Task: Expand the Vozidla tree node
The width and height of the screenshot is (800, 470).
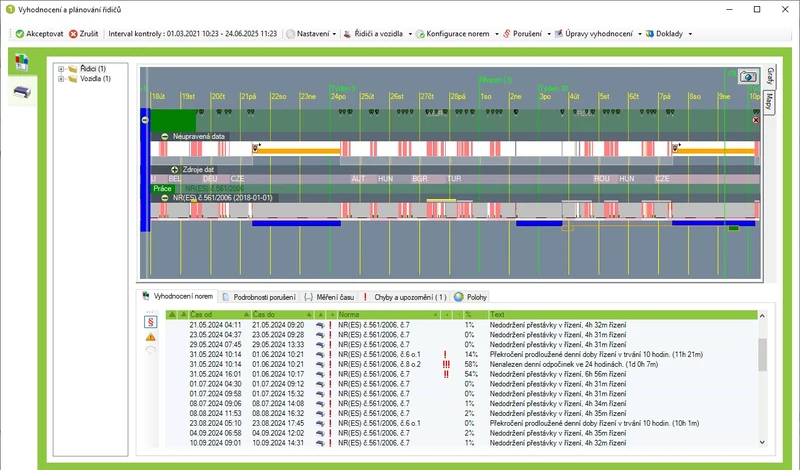Action: click(61, 79)
